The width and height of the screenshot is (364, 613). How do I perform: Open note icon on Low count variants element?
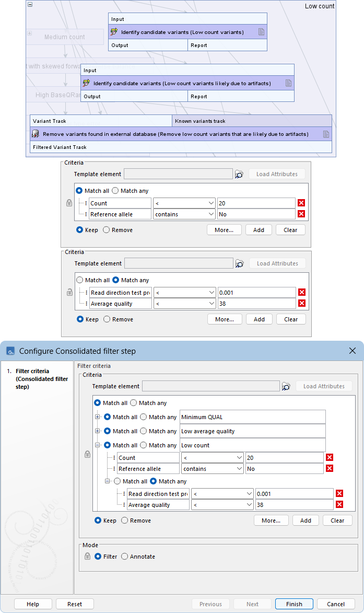(261, 32)
